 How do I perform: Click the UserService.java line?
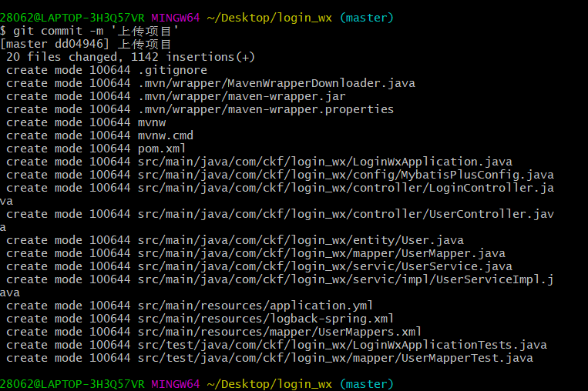[x=259, y=266]
